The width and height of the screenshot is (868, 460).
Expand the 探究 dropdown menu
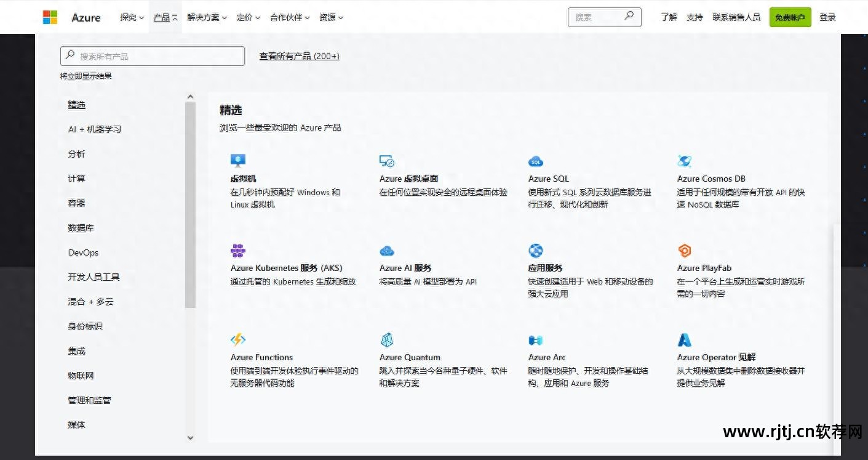(x=131, y=17)
